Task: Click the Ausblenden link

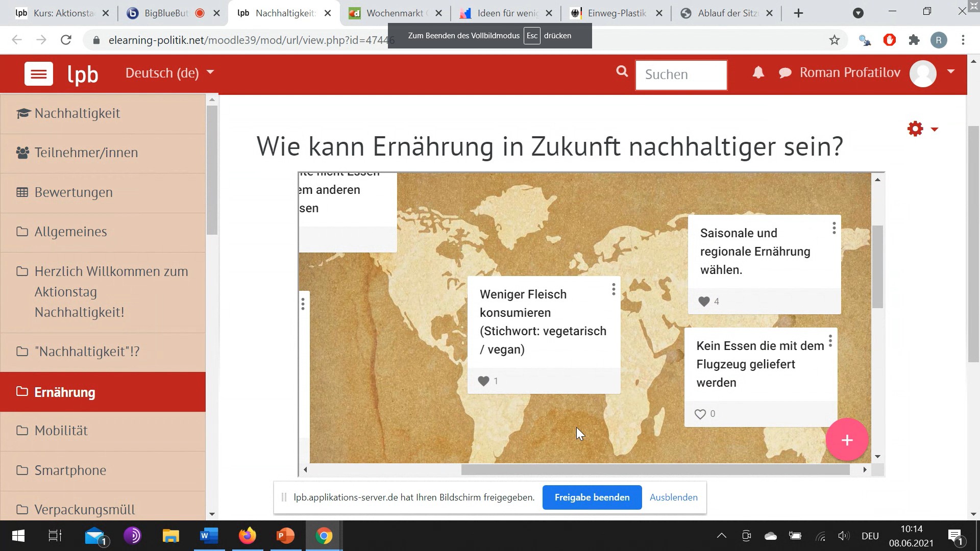Action: pos(673,497)
